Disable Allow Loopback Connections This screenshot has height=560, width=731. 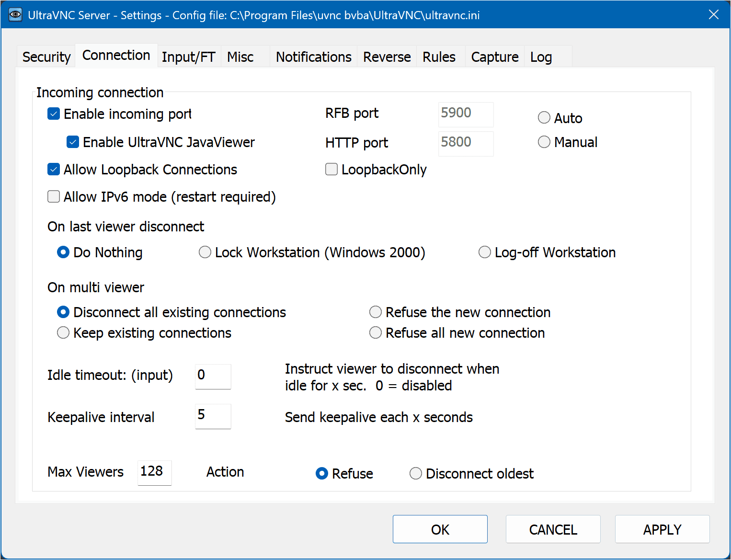[x=54, y=170]
